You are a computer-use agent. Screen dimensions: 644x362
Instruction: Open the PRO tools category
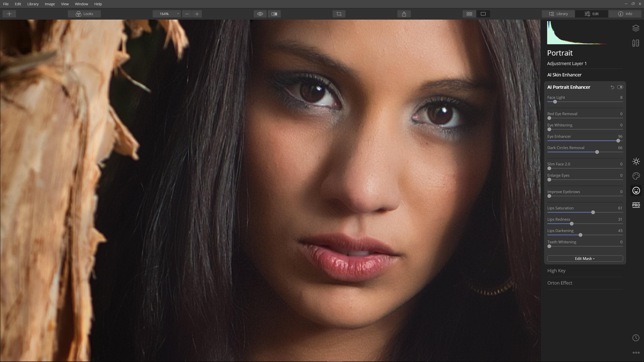tap(636, 205)
